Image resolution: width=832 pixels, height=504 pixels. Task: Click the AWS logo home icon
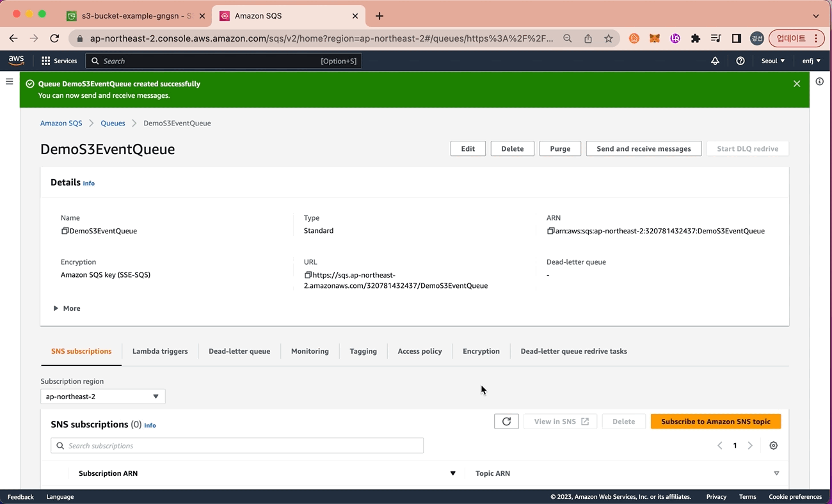coord(16,60)
